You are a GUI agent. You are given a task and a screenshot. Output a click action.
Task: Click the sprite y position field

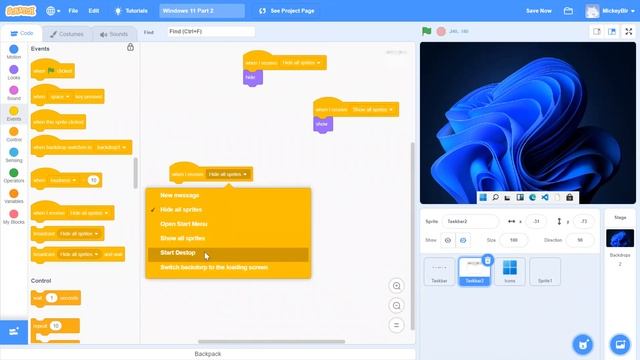(584, 222)
